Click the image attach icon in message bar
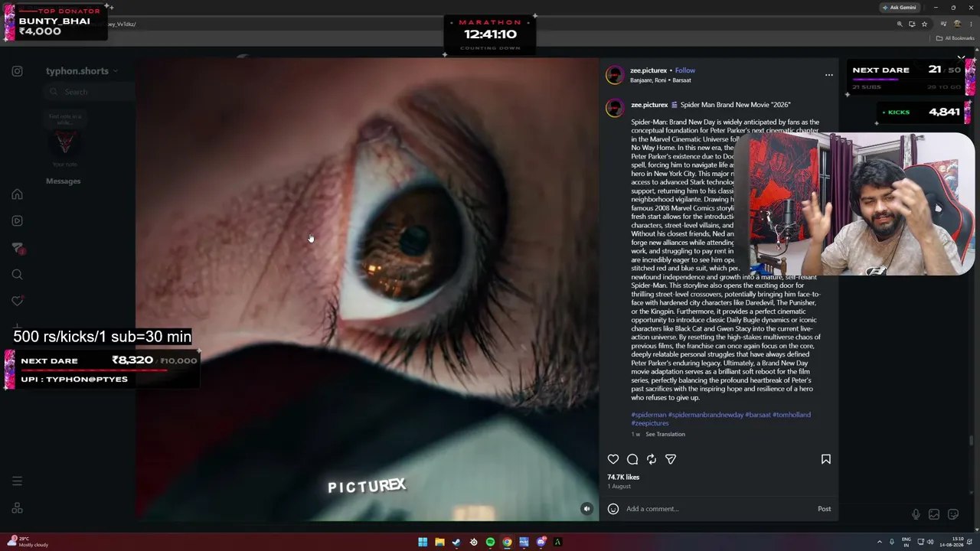The width and height of the screenshot is (980, 551). point(934,515)
